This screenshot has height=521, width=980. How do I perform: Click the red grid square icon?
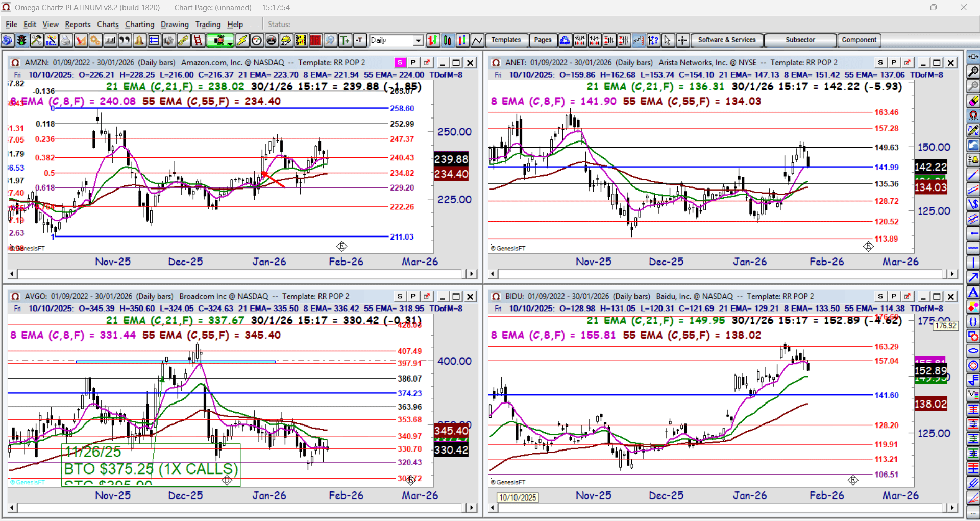pos(315,40)
